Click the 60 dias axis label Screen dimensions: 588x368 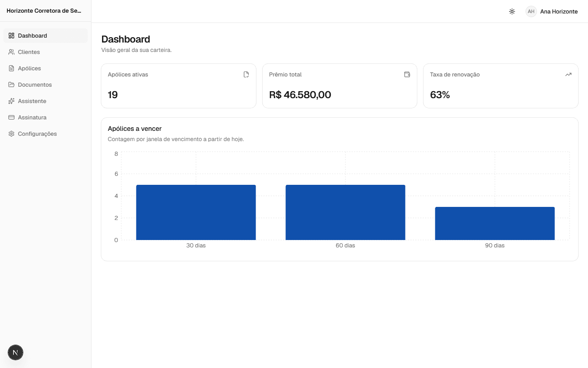click(345, 245)
